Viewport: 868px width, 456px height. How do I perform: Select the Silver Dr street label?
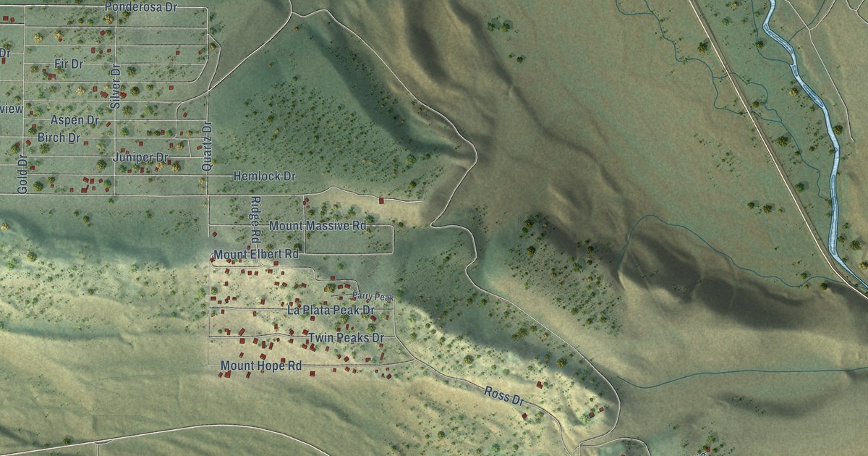pos(115,85)
